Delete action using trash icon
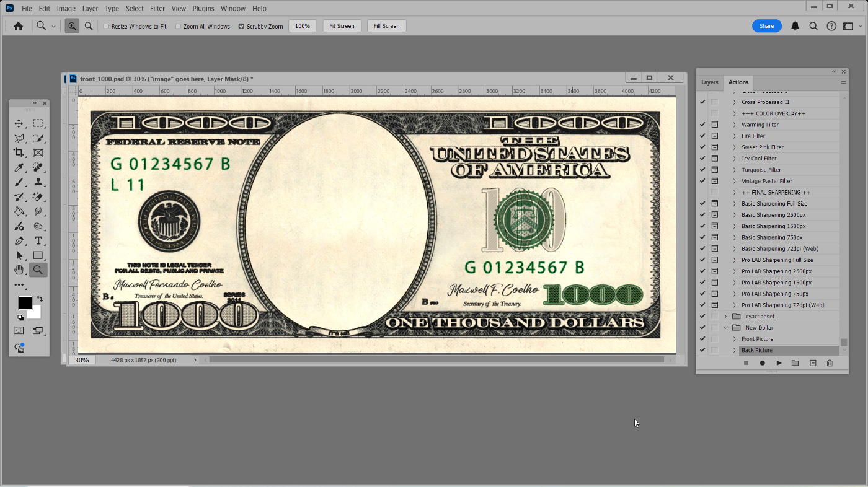The image size is (868, 487). (830, 363)
